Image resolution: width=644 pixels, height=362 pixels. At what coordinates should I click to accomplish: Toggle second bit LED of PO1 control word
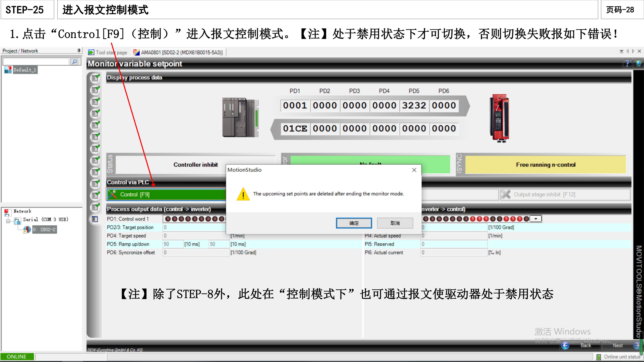(175, 219)
